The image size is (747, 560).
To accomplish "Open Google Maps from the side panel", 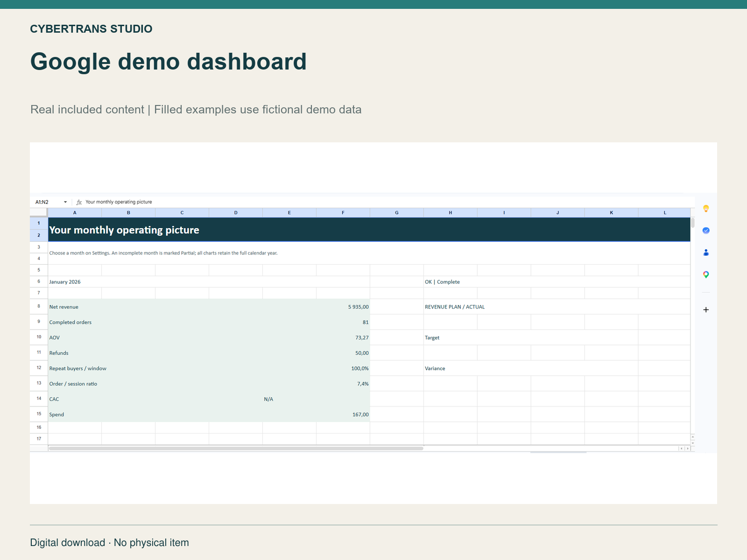I will tap(706, 275).
